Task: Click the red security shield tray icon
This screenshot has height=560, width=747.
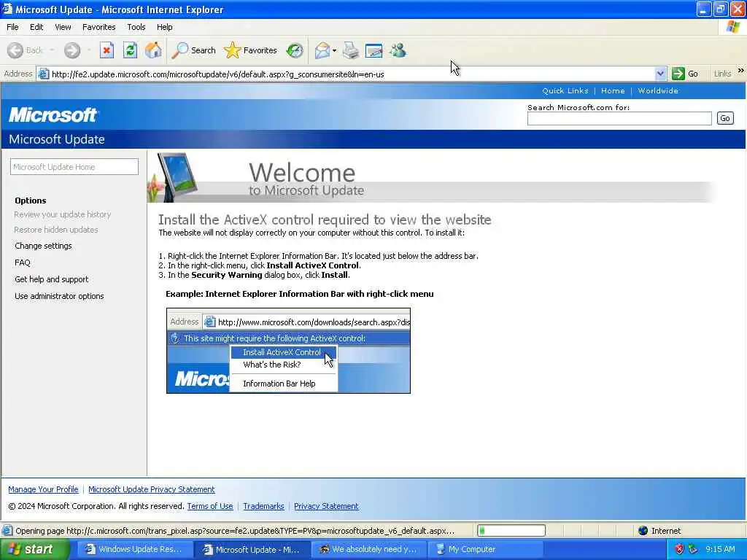Action: (x=679, y=549)
